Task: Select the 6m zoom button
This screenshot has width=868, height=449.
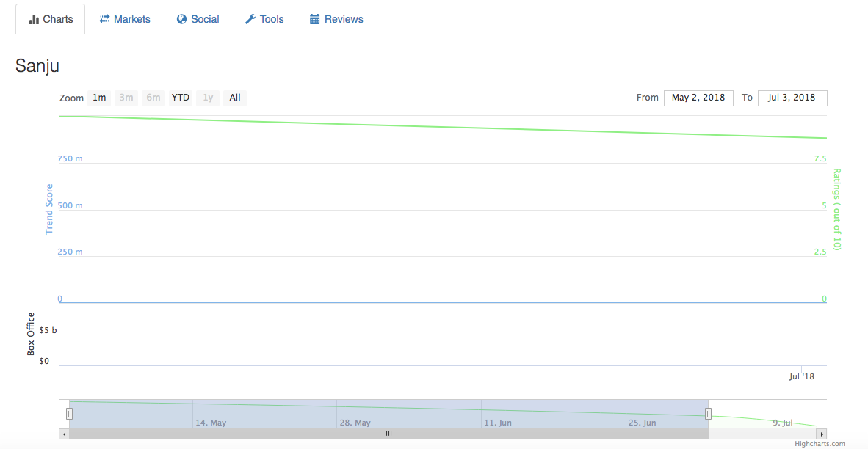Action: [x=153, y=98]
